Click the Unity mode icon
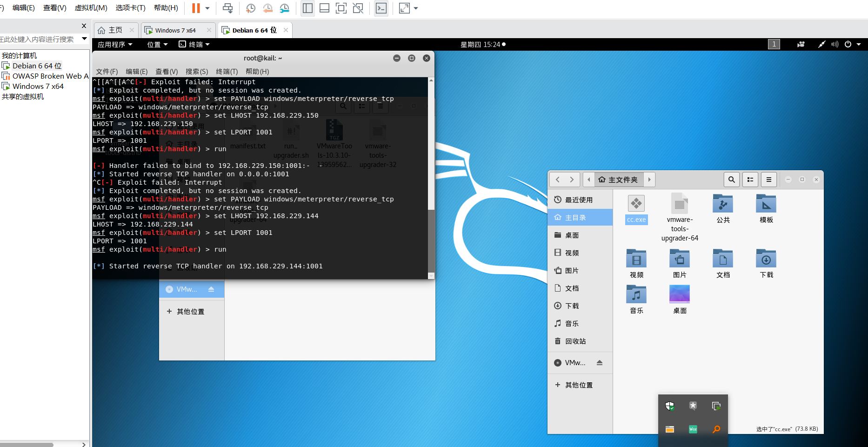The image size is (868, 447). (358, 8)
